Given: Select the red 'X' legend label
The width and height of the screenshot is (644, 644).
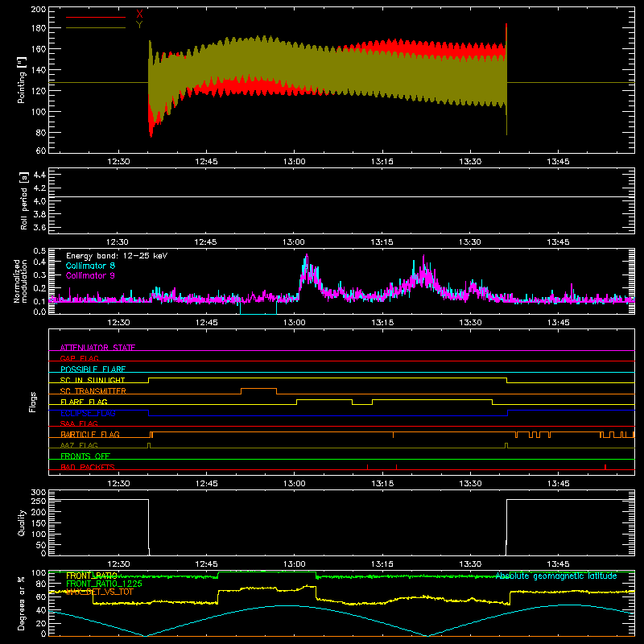Looking at the screenshot, I should coord(139,14).
